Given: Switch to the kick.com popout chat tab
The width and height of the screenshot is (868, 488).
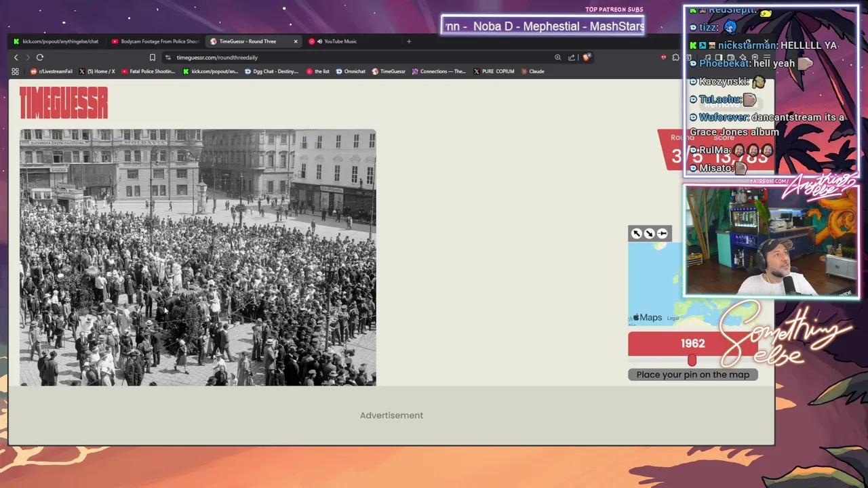Looking at the screenshot, I should [x=56, y=41].
